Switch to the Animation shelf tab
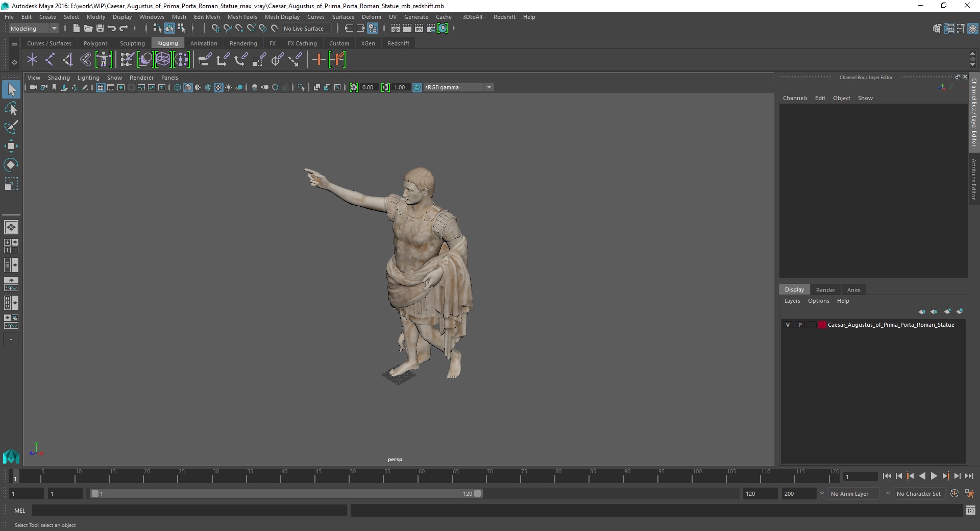The height and width of the screenshot is (531, 980). click(204, 43)
